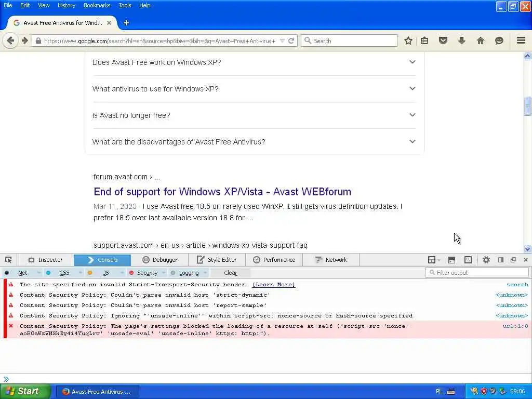Go back with the back arrow button
Screen dimensions: 532x399
click(10, 41)
